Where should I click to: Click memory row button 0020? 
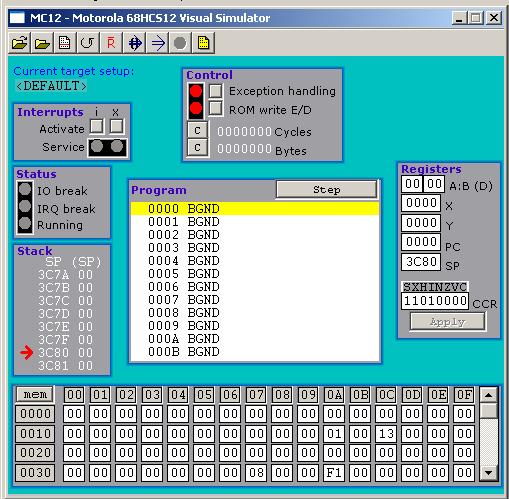pyautogui.click(x=35, y=453)
